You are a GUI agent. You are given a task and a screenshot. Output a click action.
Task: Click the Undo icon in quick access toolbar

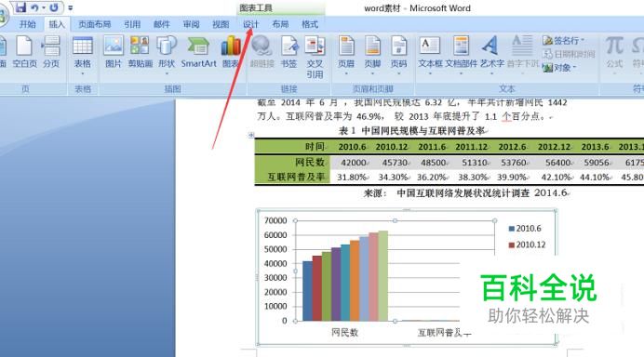tap(34, 7)
